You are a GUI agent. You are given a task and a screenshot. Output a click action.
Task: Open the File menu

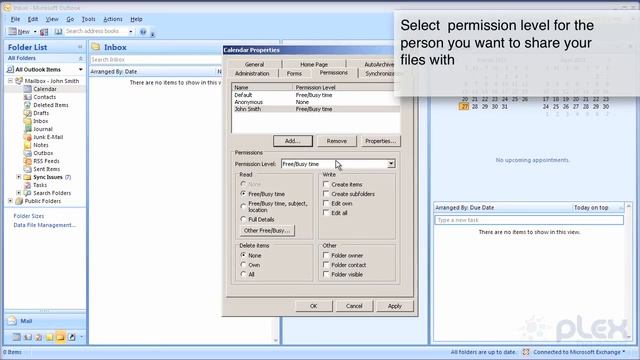15,19
